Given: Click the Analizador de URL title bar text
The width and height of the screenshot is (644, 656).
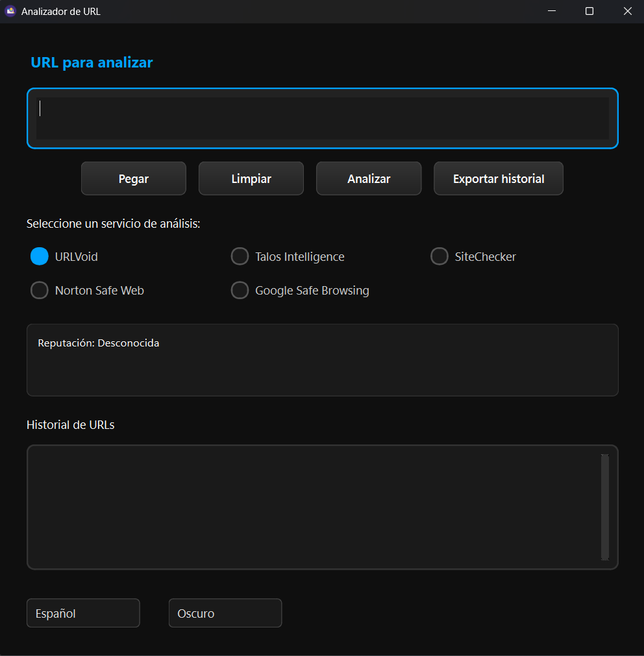Looking at the screenshot, I should [61, 11].
